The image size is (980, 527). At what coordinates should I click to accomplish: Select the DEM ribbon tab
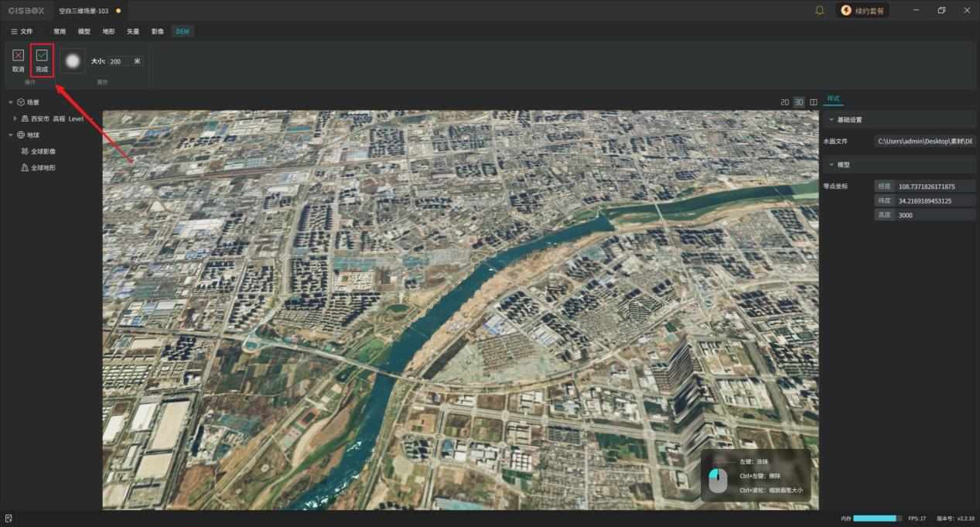point(183,32)
